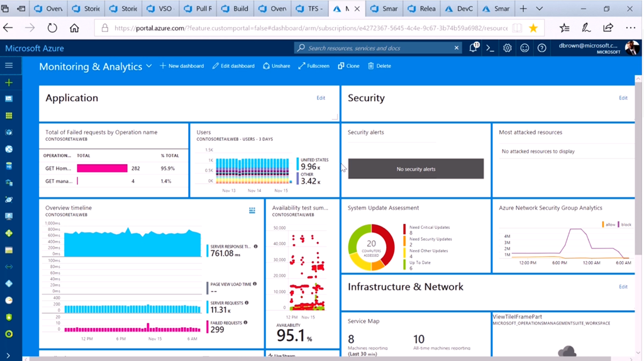This screenshot has height=361, width=644.
Task: Open the hamburger menu in the sidebar
Action: point(9,65)
